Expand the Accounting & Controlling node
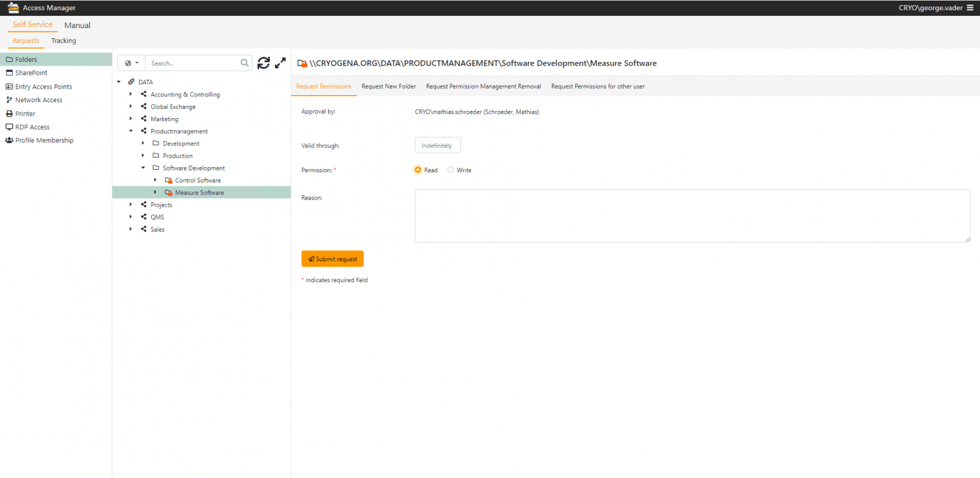Screen dimensions: 980x478 (x=131, y=94)
